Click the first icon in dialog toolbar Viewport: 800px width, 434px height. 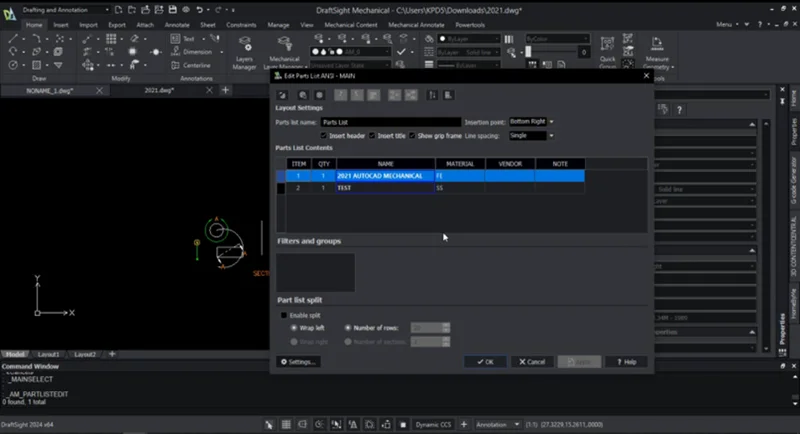[x=284, y=95]
